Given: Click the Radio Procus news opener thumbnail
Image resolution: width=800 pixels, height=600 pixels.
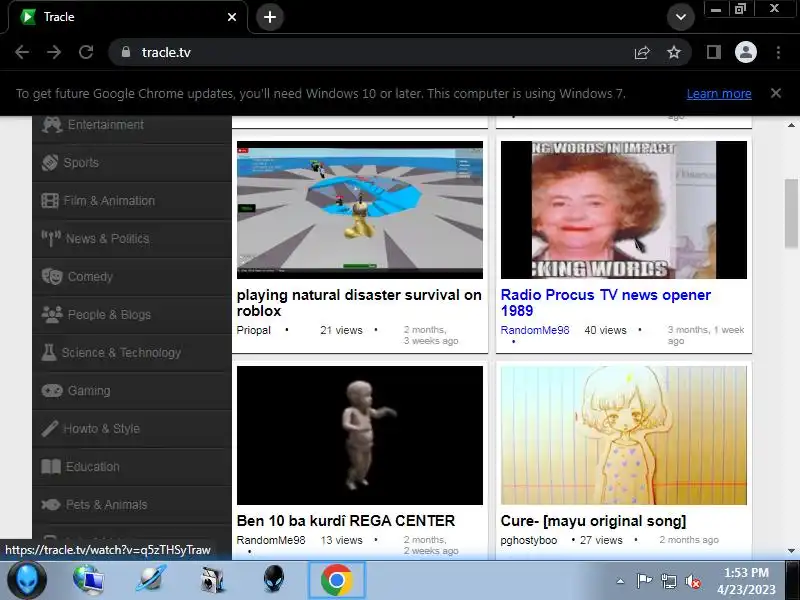Looking at the screenshot, I should tap(623, 210).
